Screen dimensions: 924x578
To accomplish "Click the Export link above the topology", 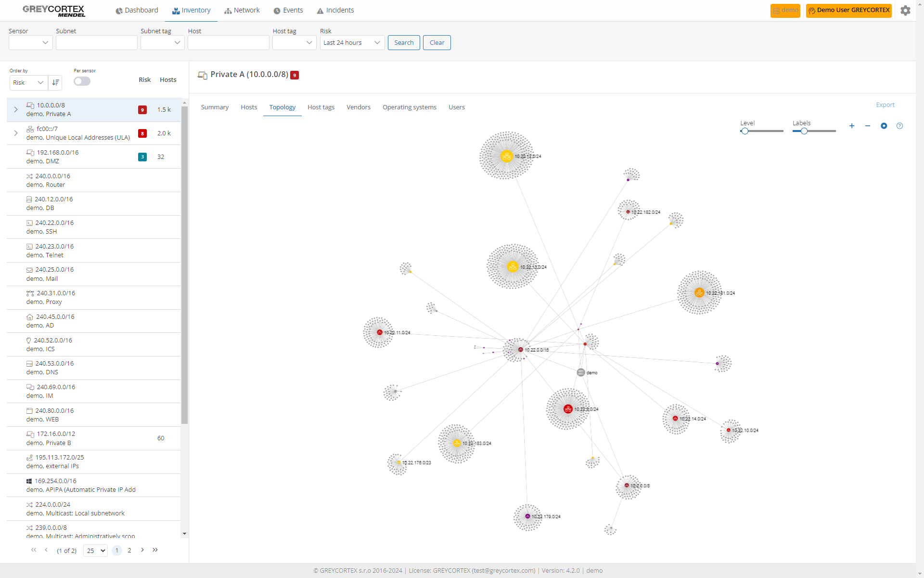I will click(885, 105).
